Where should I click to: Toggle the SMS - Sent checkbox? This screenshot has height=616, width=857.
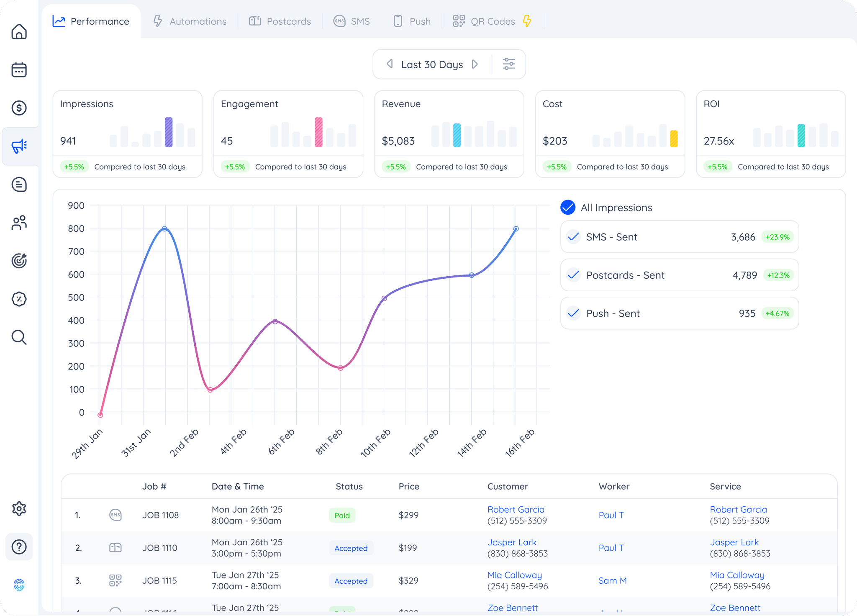tap(573, 237)
